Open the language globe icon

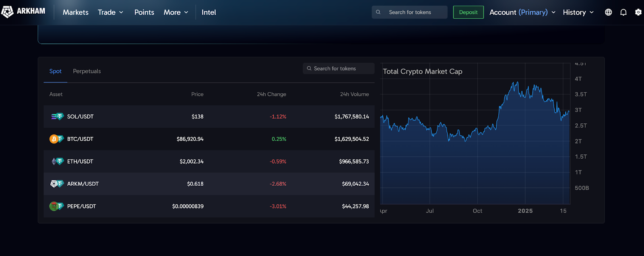click(x=608, y=12)
